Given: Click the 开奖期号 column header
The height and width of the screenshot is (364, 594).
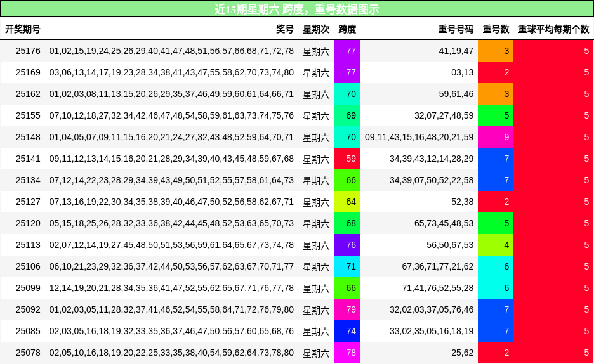Looking at the screenshot, I should [23, 29].
